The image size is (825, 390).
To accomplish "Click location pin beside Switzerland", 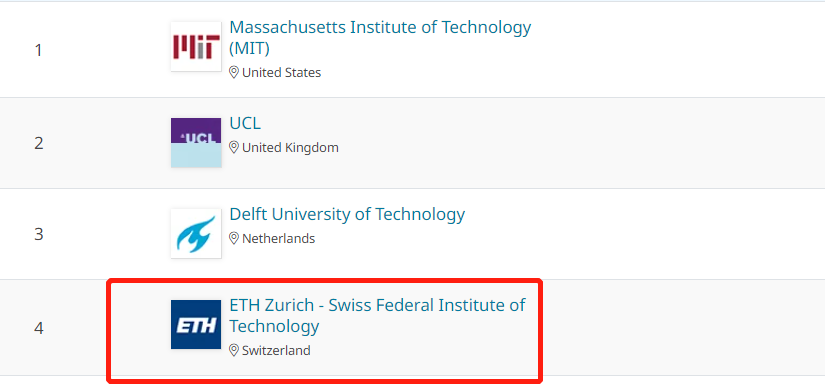I will pyautogui.click(x=234, y=350).
